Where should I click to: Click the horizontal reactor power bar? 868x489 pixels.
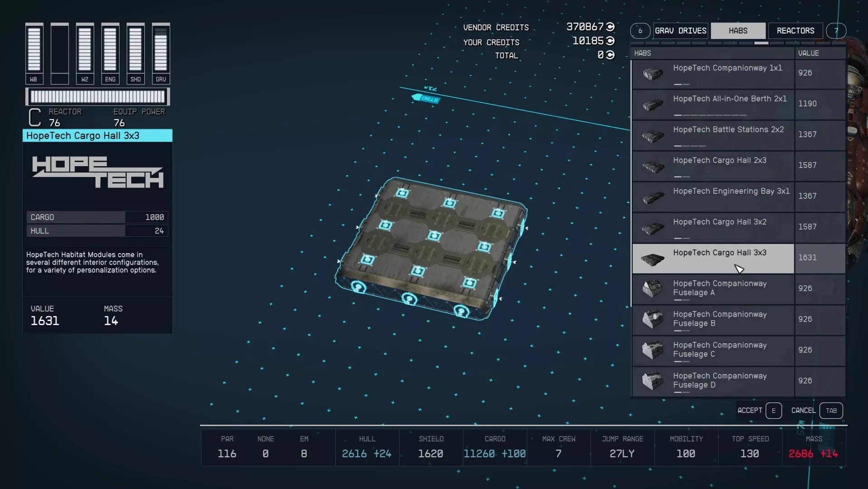coord(97,96)
